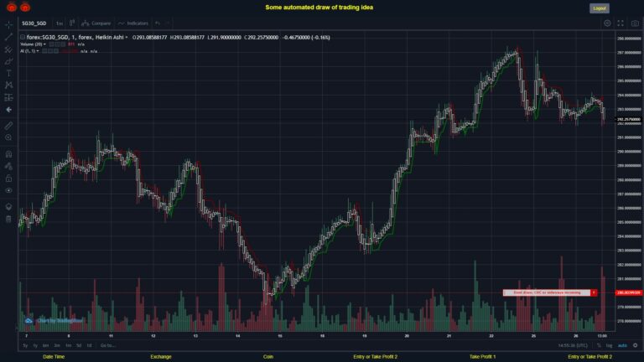This screenshot has height=362, width=644.
Task: Toggle percent scale mode
Action: [x=599, y=345]
